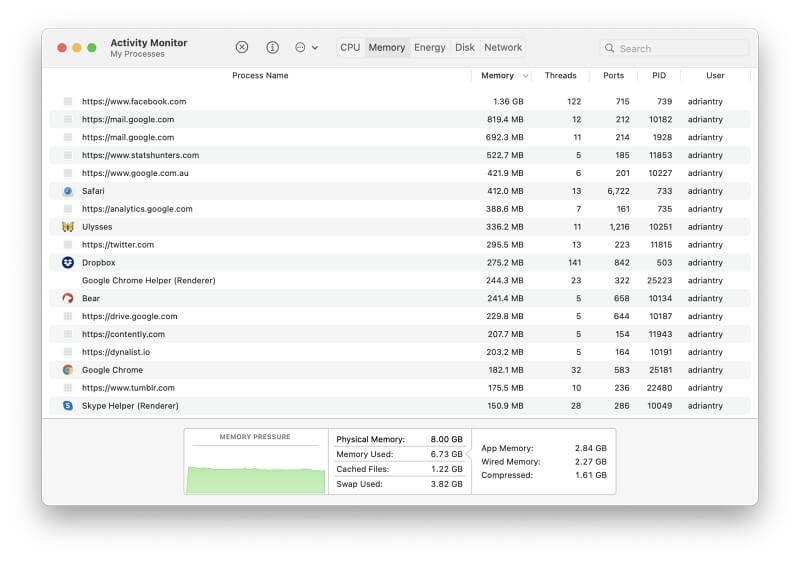The image size is (800, 561).
Task: Click the Skype Helper icon
Action: click(67, 406)
